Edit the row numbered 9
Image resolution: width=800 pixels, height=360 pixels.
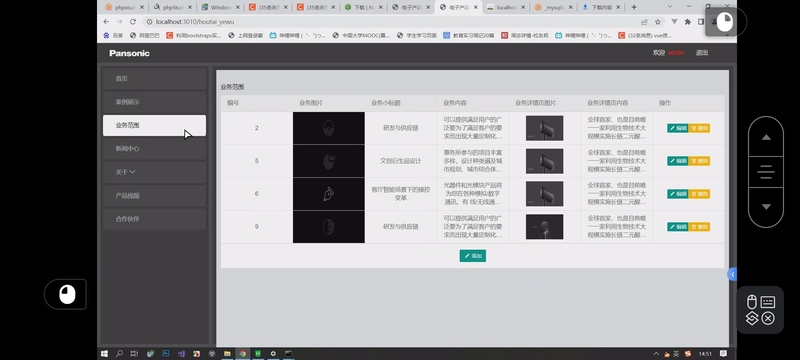[x=678, y=227]
